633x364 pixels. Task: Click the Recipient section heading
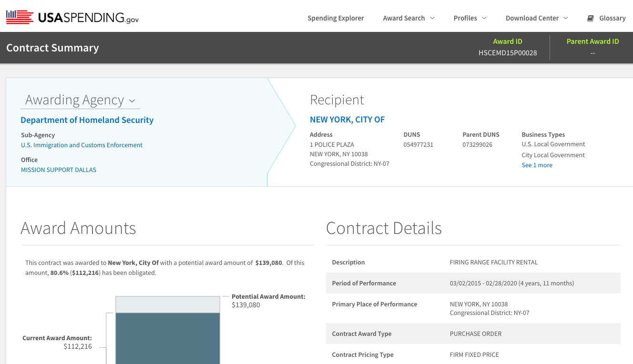(337, 100)
